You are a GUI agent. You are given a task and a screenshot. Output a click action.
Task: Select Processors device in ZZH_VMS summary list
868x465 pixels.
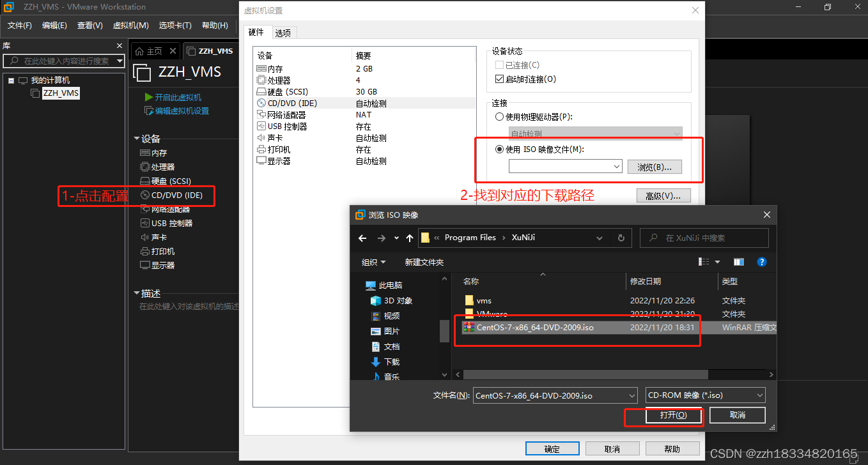pos(157,167)
